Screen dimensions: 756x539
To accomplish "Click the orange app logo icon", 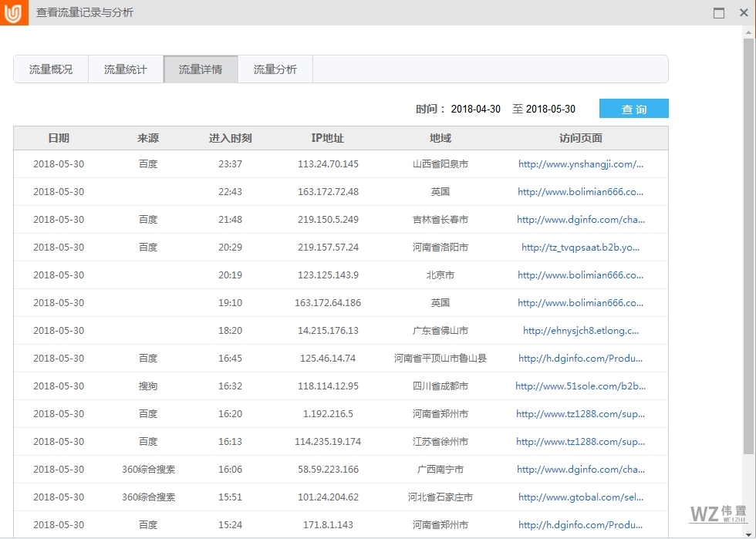I will pyautogui.click(x=12, y=12).
